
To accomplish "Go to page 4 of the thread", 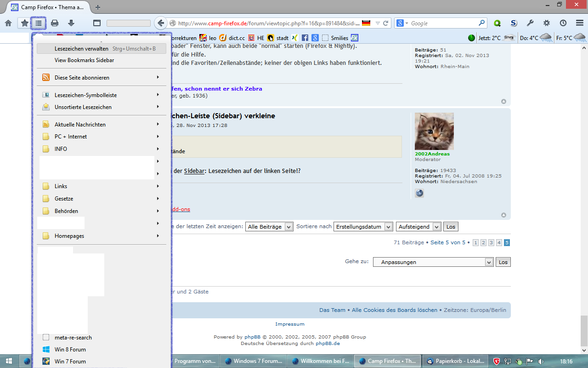I will 499,242.
